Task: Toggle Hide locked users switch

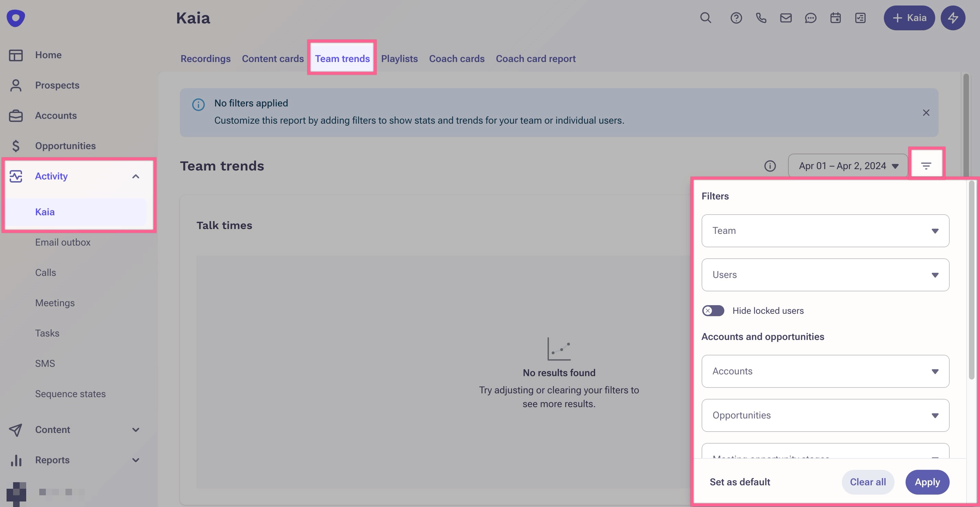Action: coord(713,311)
